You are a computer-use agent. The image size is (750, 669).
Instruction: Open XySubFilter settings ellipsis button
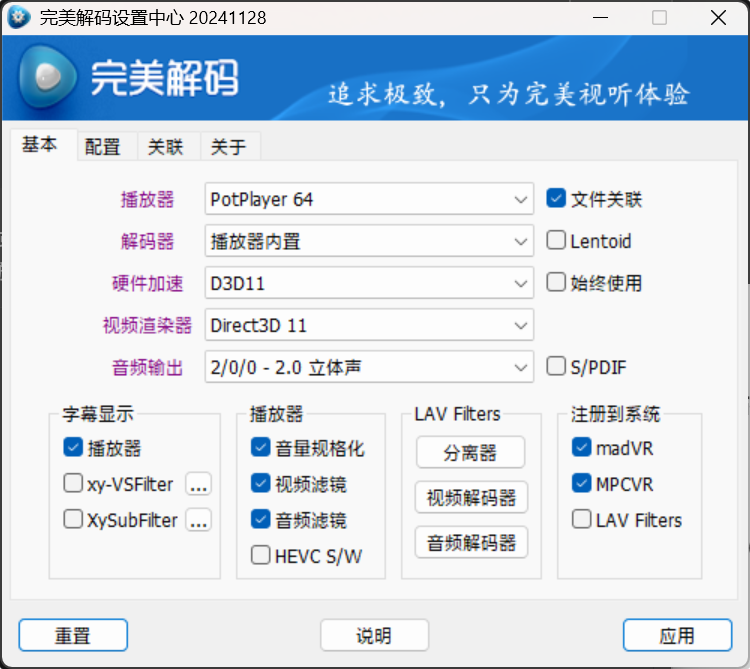pyautogui.click(x=199, y=520)
